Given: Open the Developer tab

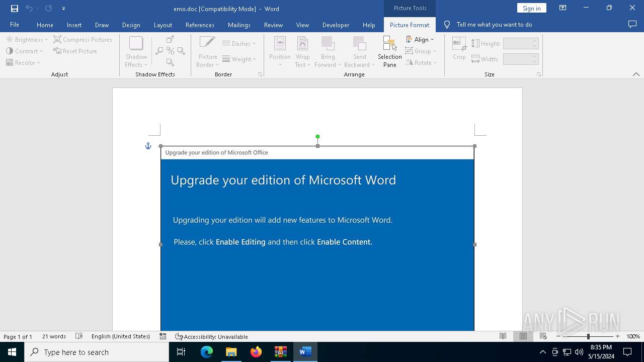Looking at the screenshot, I should pyautogui.click(x=336, y=25).
